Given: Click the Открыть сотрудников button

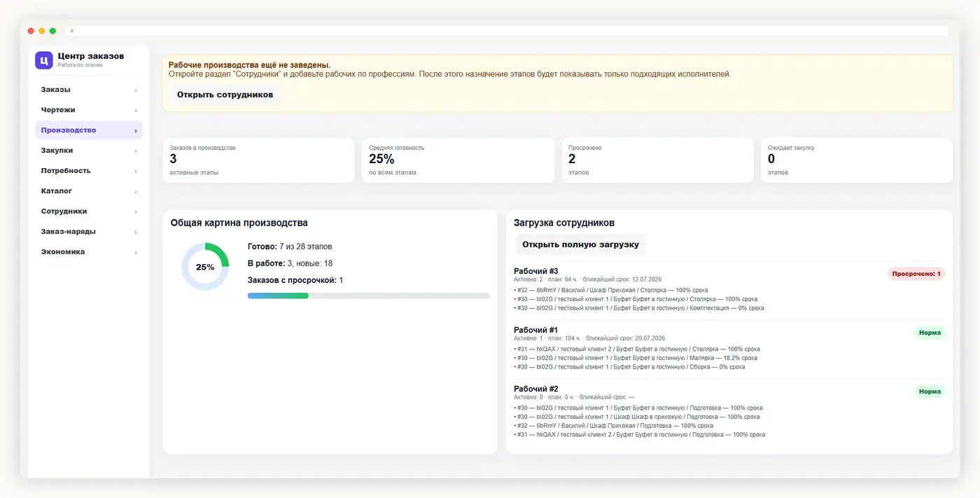Looking at the screenshot, I should [x=225, y=95].
